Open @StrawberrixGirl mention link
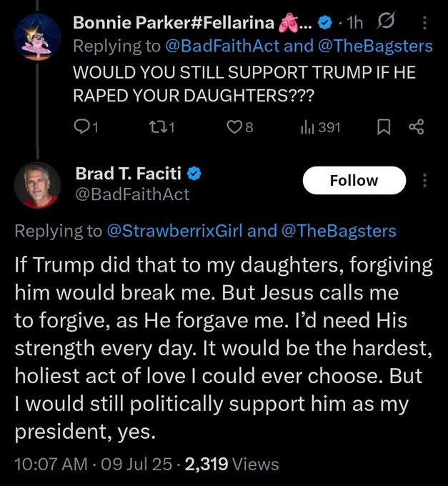The height and width of the screenshot is (486, 448). 175,230
